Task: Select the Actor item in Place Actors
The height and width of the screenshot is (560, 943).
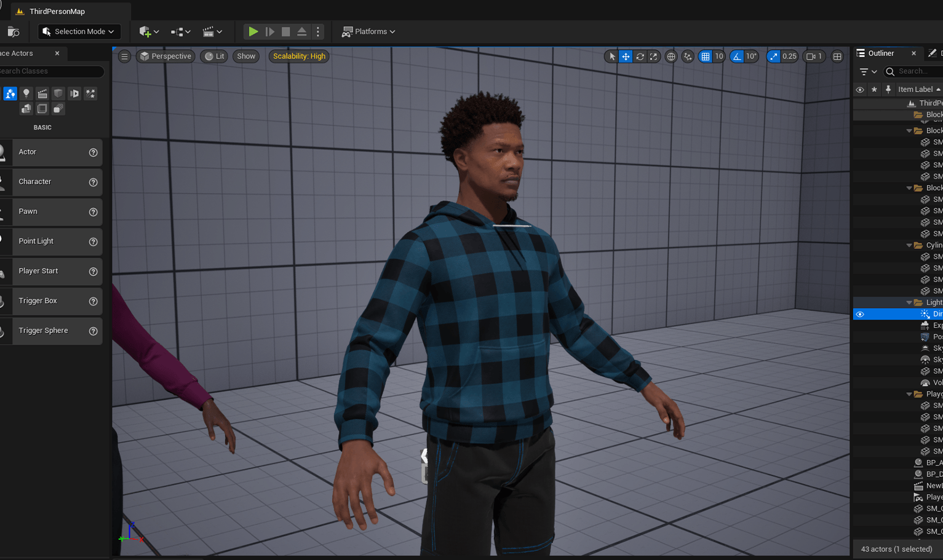Action: pos(51,152)
